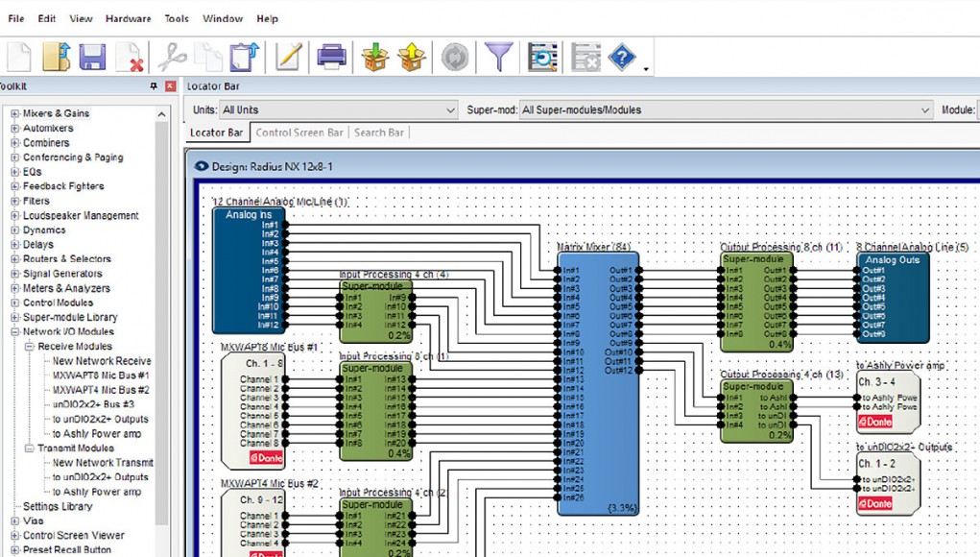Select the Analog Ins module block
980x557 pixels.
coord(249,270)
